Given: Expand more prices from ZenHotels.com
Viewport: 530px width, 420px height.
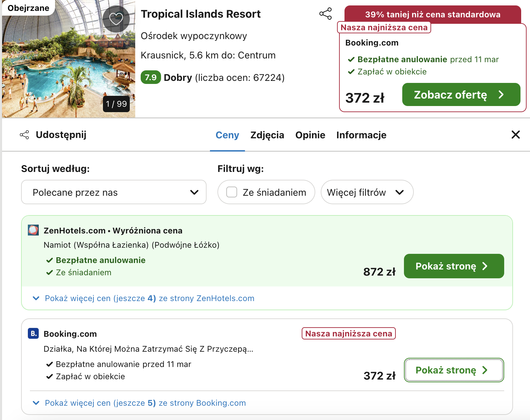Looking at the screenshot, I should click(149, 298).
